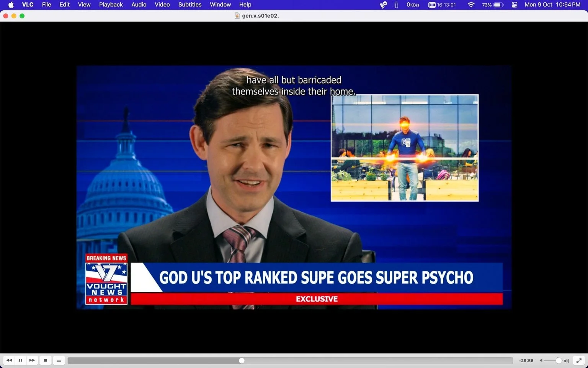Mute audio via the small speaker icon

pyautogui.click(x=541, y=361)
